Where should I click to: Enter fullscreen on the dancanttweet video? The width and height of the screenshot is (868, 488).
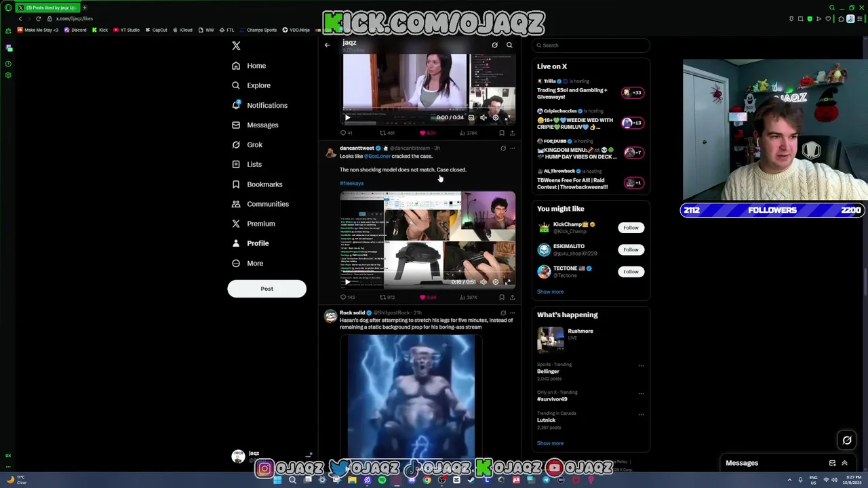point(507,281)
